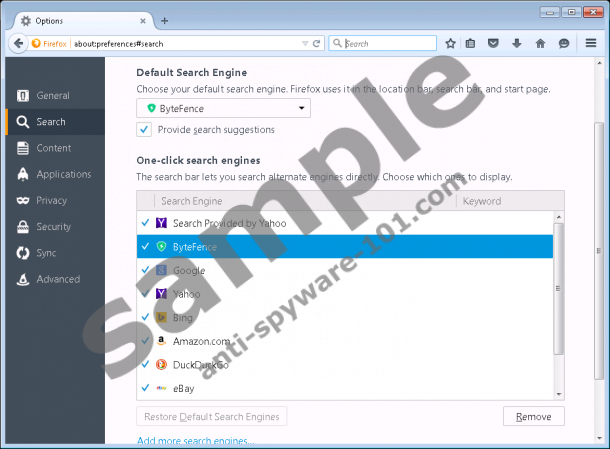This screenshot has height=449, width=610.
Task: Open the Advanced settings section
Action: (x=57, y=279)
